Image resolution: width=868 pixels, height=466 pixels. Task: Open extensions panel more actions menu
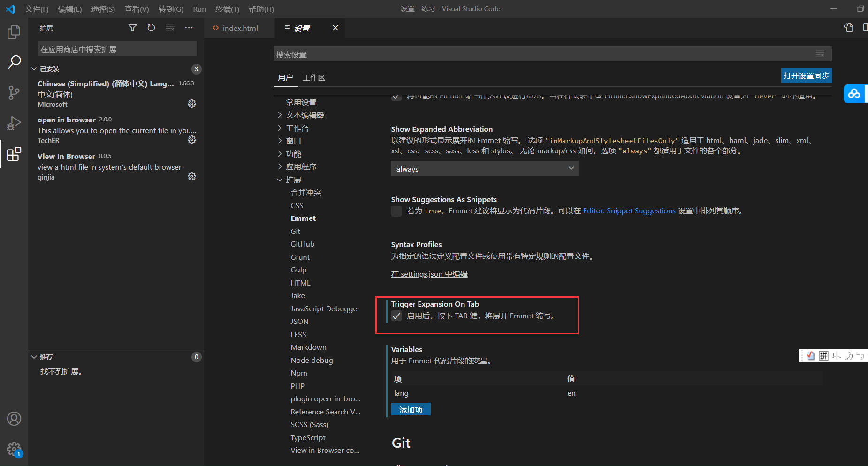pyautogui.click(x=189, y=28)
